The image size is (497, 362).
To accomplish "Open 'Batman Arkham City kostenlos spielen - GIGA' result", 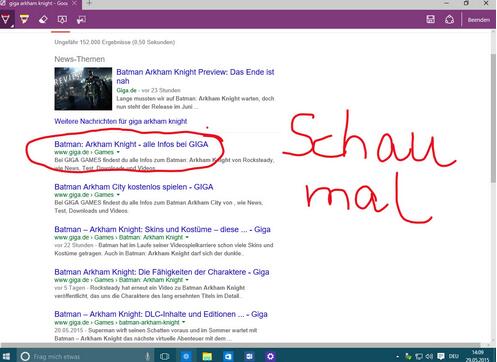I will pyautogui.click(x=134, y=187).
